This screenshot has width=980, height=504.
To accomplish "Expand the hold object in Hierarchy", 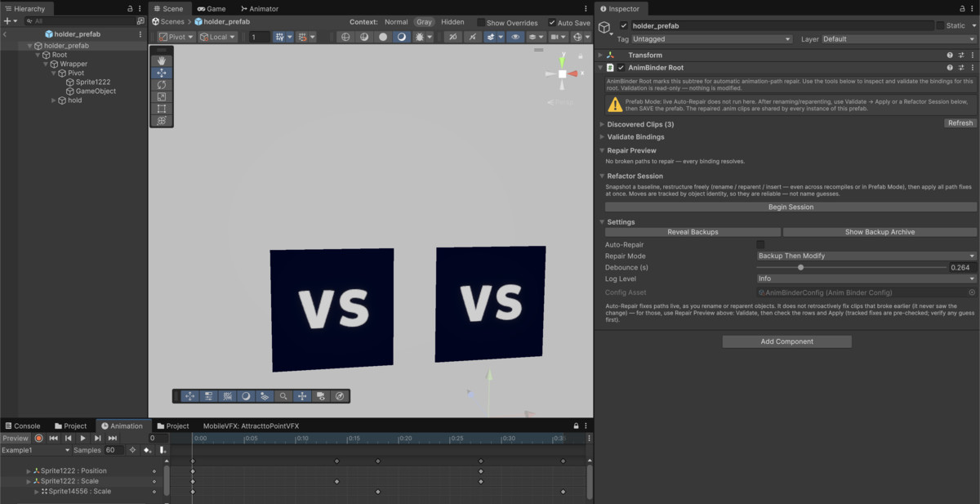I will click(x=54, y=100).
